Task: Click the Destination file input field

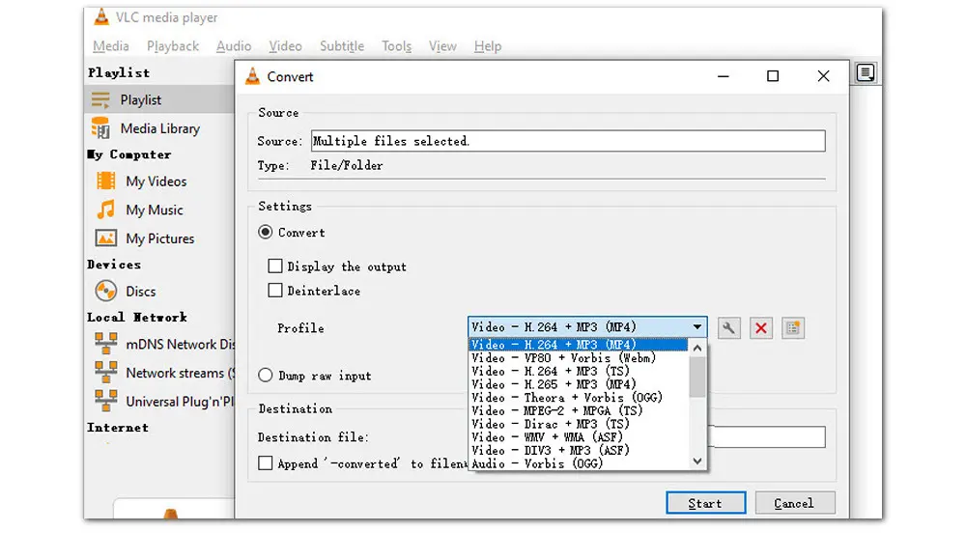Action: 767,436
